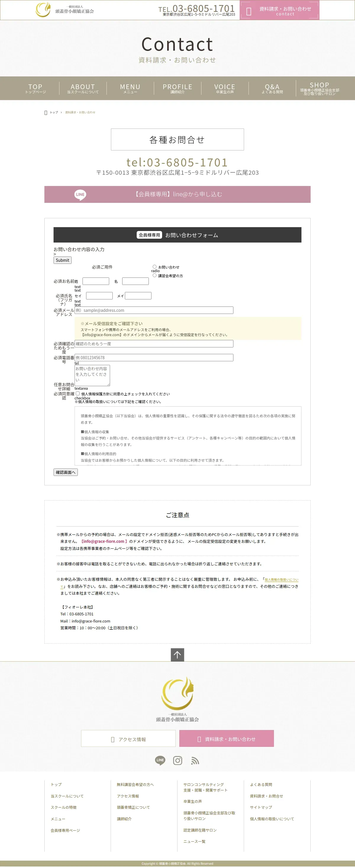Open footer link アクセス情報
The width and height of the screenshot is (355, 868).
[x=128, y=796]
